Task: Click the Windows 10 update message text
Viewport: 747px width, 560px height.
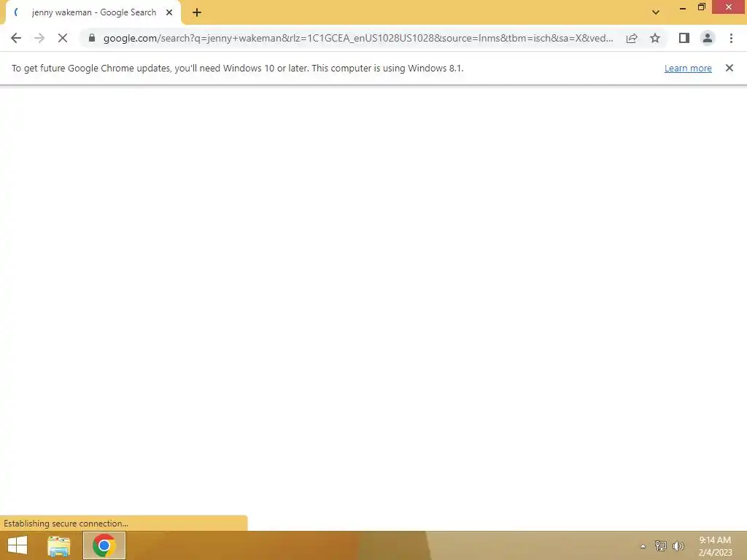Action: 237,68
